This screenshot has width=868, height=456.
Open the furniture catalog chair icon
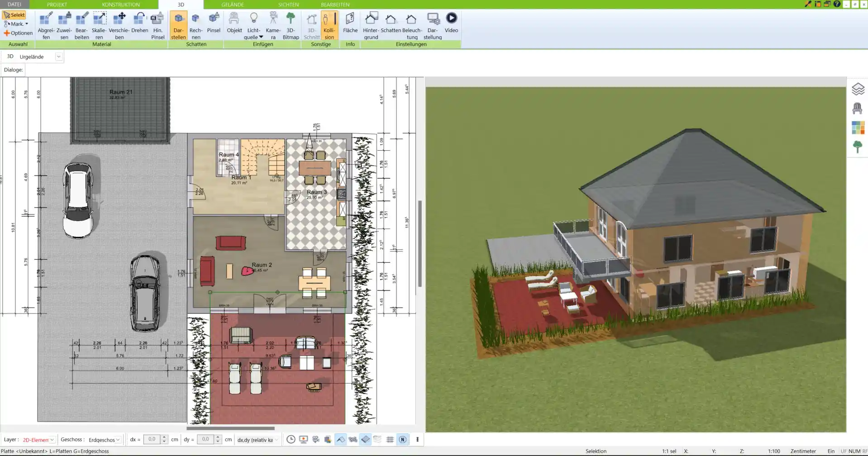[x=857, y=109]
